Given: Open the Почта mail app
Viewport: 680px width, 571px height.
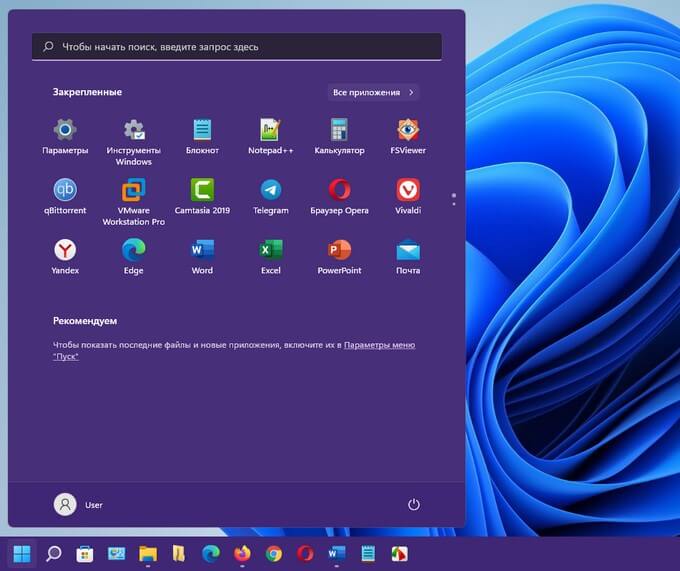Looking at the screenshot, I should click(408, 256).
